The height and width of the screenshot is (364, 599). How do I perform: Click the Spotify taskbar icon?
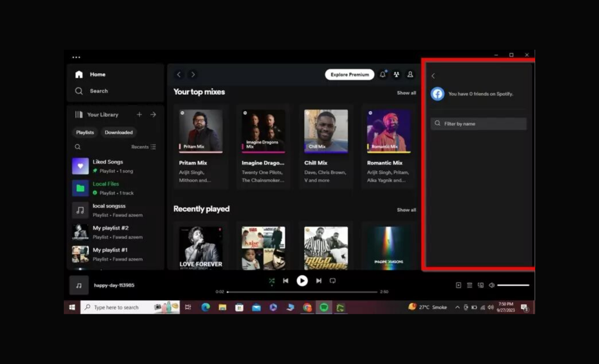(x=324, y=307)
